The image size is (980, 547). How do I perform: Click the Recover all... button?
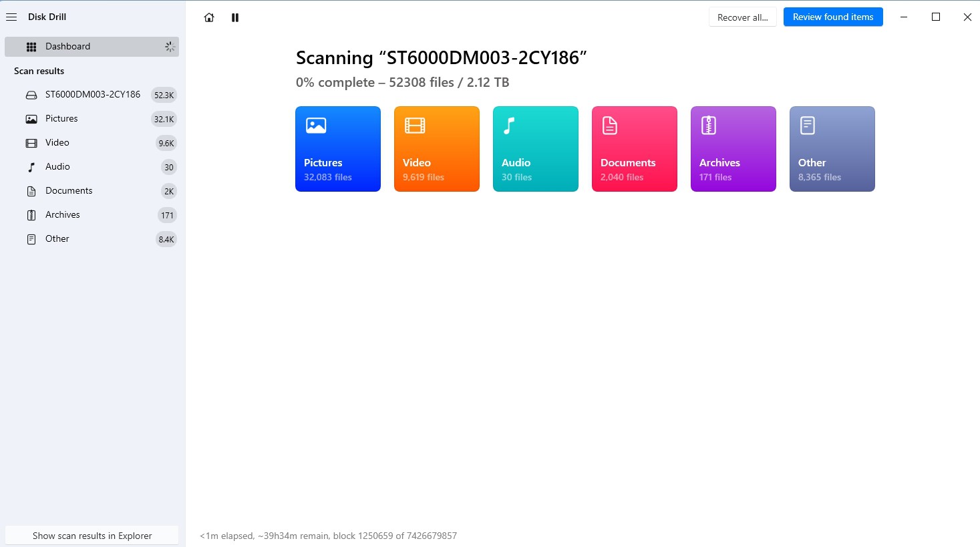pyautogui.click(x=743, y=17)
